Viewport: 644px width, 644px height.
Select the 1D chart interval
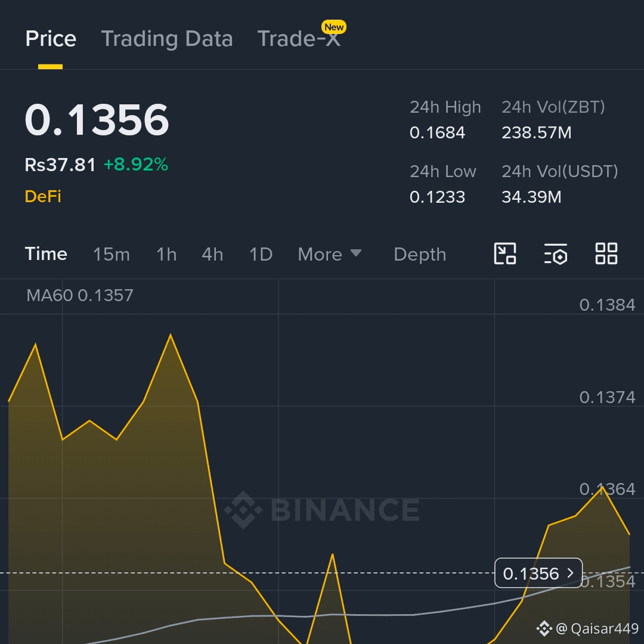coord(261,254)
